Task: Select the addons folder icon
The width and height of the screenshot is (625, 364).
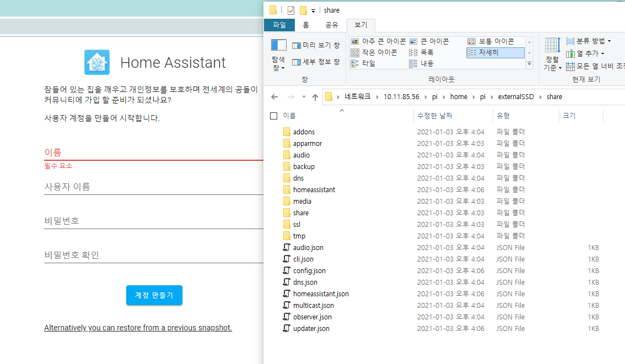Action: point(287,132)
